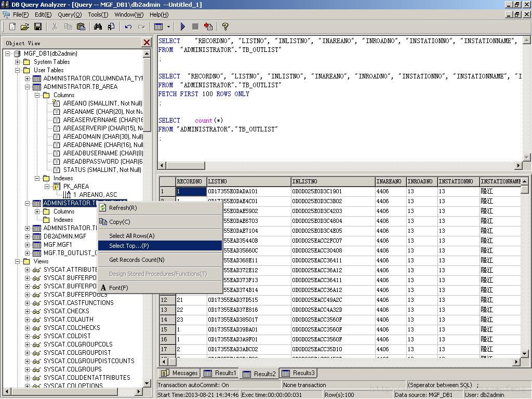This screenshot has width=532, height=399.
Task: Click the INAREANO column header
Action: point(391,181)
